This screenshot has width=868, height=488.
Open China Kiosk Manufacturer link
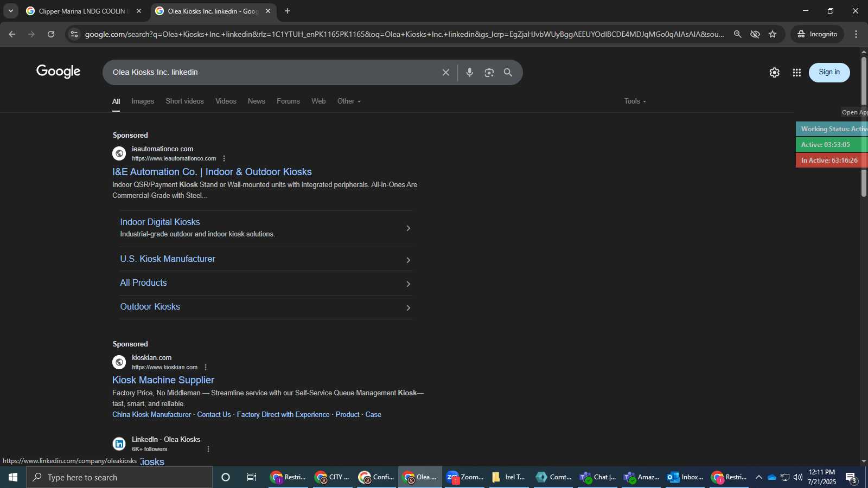pos(151,415)
